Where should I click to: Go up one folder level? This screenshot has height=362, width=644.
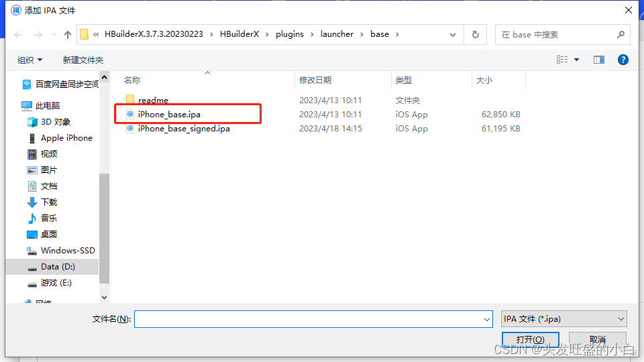pos(68,35)
